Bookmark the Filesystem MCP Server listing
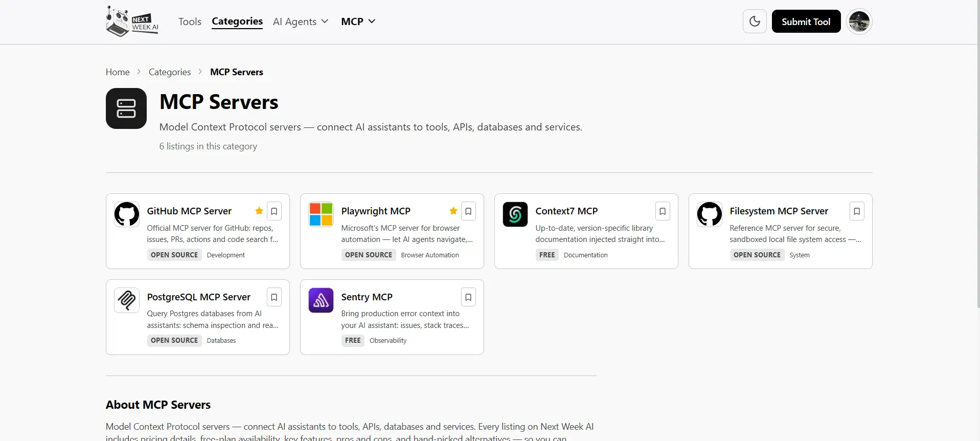The image size is (980, 441). click(857, 211)
